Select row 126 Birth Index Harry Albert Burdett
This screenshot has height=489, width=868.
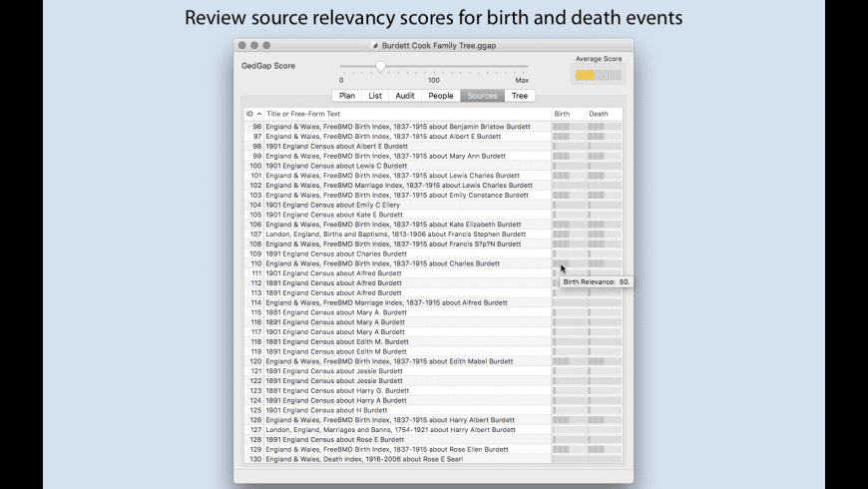[433, 420]
